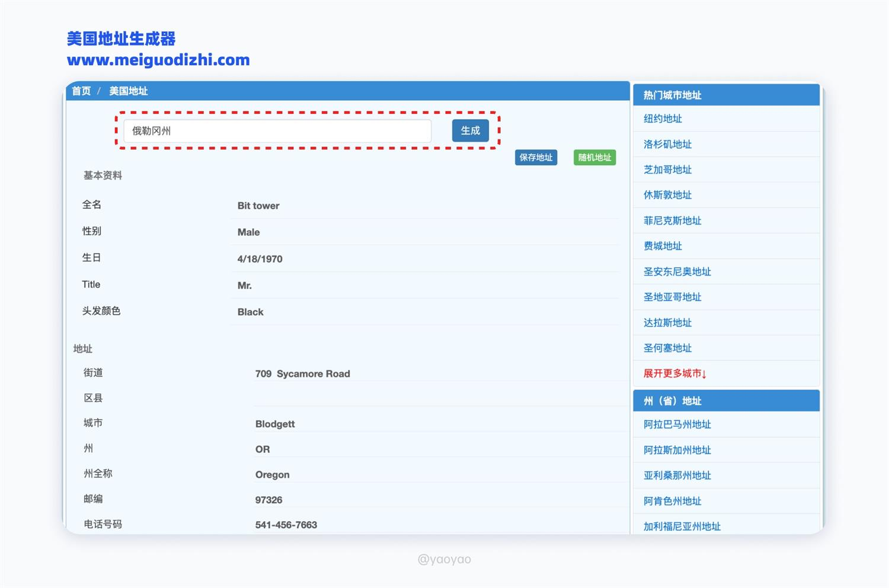Click the zip code 97326
889x588 pixels.
click(268, 500)
